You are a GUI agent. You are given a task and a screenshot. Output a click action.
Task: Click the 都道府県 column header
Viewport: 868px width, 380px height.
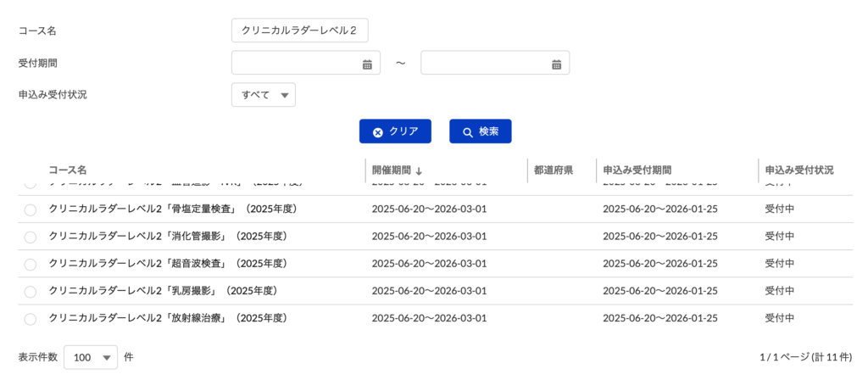pos(554,170)
